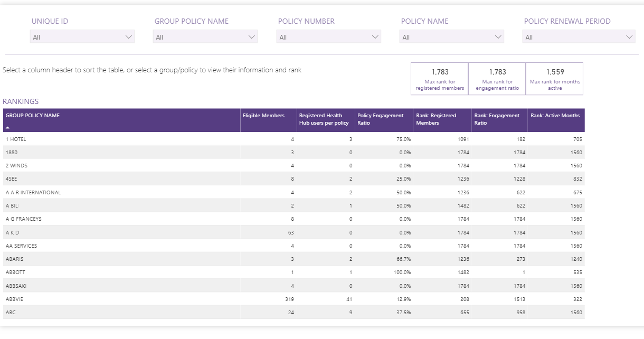Sort by Registered Health Hub users header
This screenshot has height=339, width=644.
point(326,120)
